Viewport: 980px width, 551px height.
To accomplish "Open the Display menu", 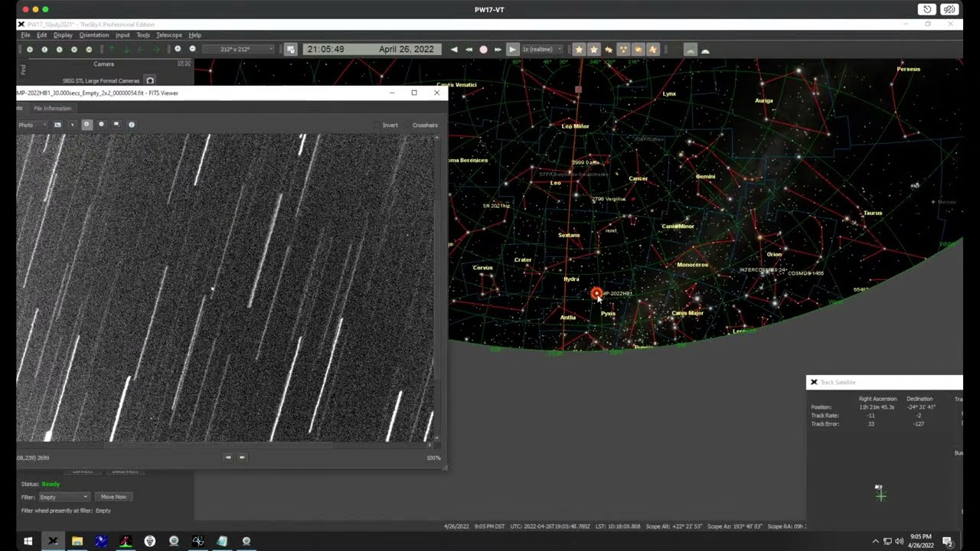I will pyautogui.click(x=63, y=35).
